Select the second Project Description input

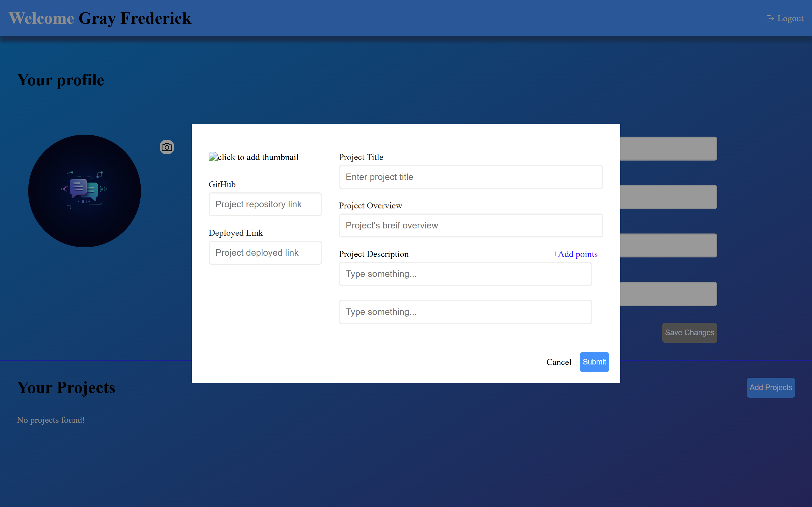(465, 312)
